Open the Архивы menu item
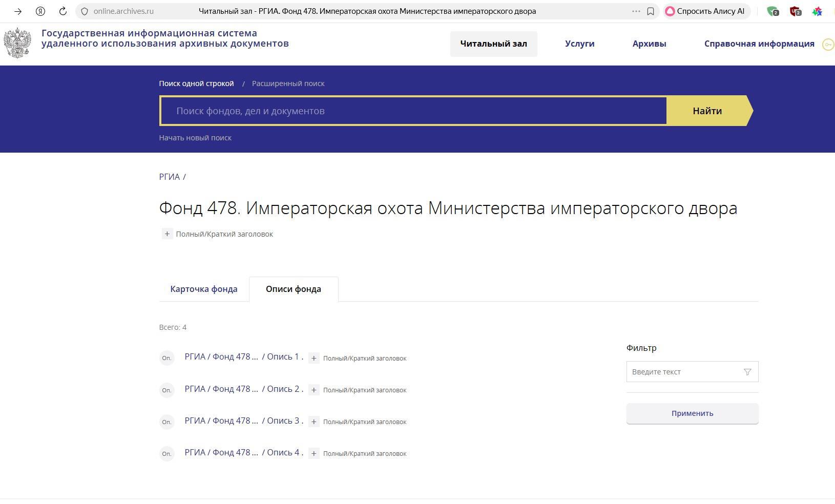The width and height of the screenshot is (835, 504). coord(649,44)
